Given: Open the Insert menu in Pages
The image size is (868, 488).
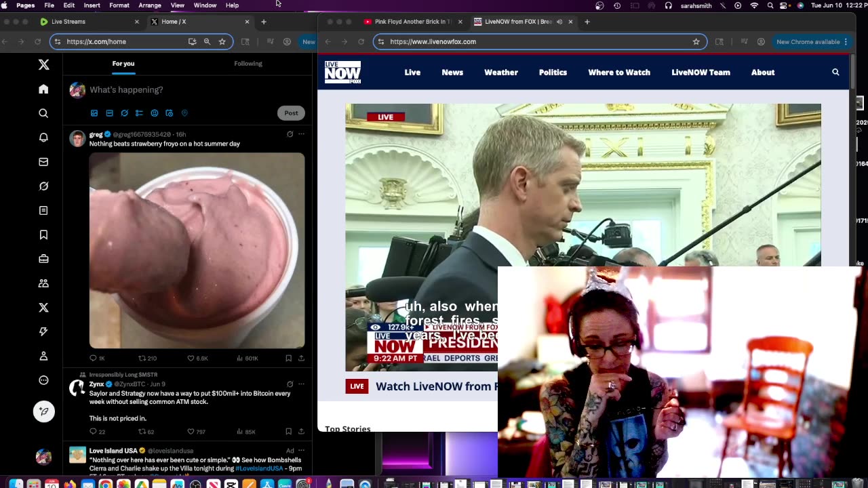Looking at the screenshot, I should click(x=92, y=5).
